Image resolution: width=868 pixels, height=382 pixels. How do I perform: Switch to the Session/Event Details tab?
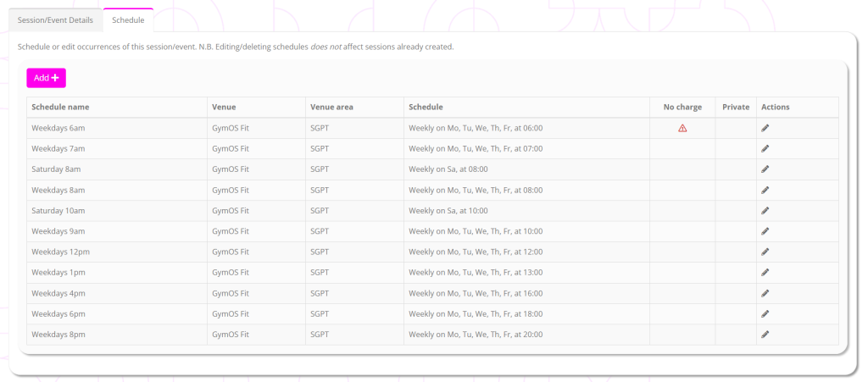click(56, 19)
